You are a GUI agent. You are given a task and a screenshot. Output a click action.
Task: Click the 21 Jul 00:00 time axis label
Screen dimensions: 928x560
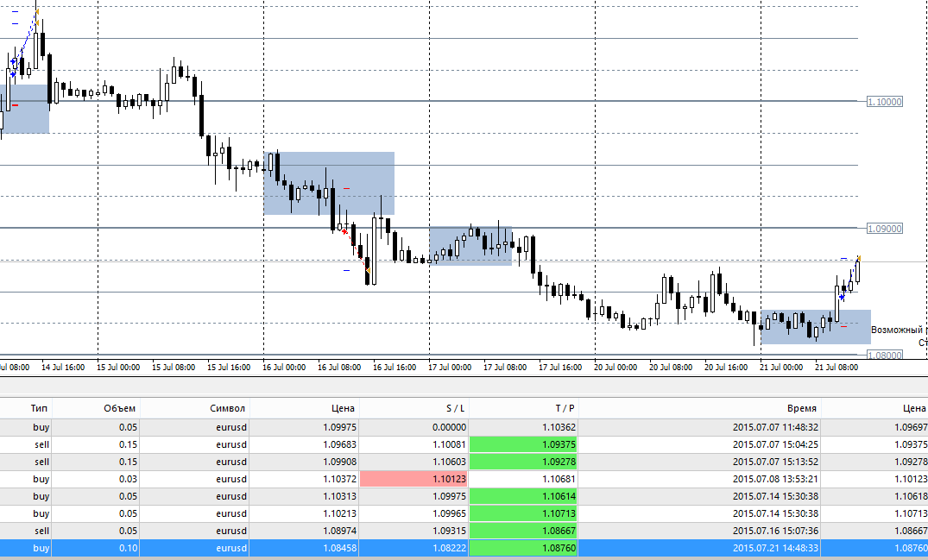(781, 368)
